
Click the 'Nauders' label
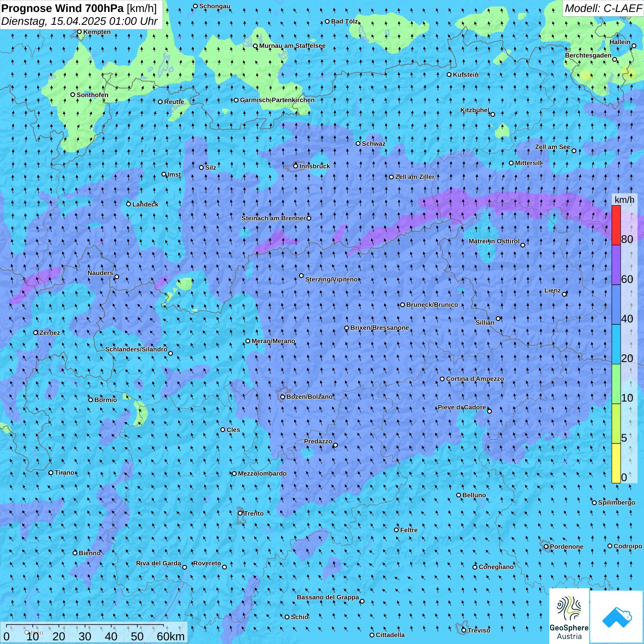pos(100,273)
